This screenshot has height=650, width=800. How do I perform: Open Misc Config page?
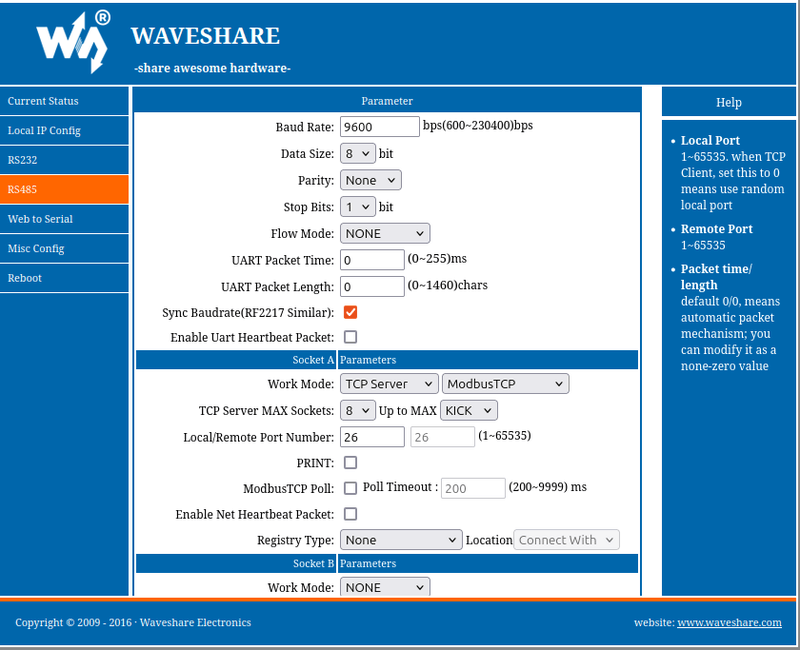pyautogui.click(x=64, y=248)
